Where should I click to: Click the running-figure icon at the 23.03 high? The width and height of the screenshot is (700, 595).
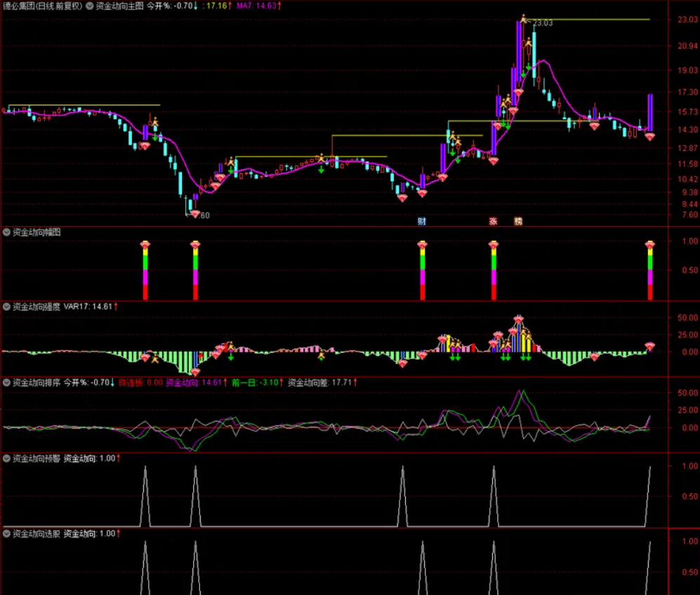coord(524,19)
